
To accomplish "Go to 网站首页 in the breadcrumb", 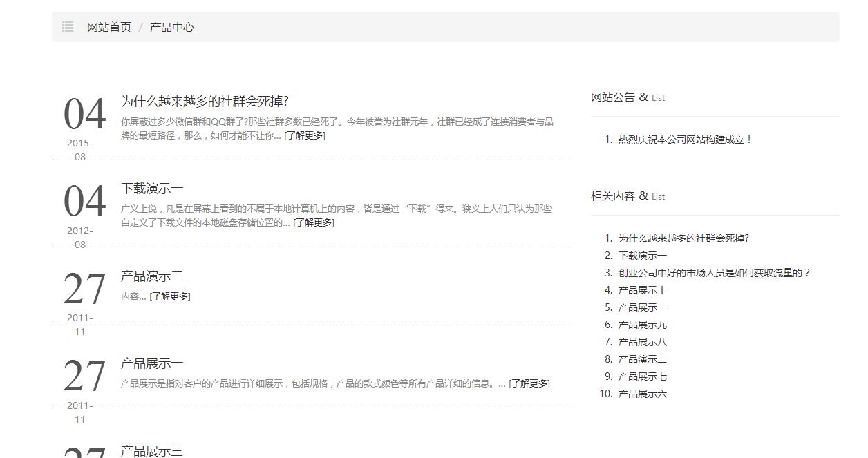I will tap(108, 28).
